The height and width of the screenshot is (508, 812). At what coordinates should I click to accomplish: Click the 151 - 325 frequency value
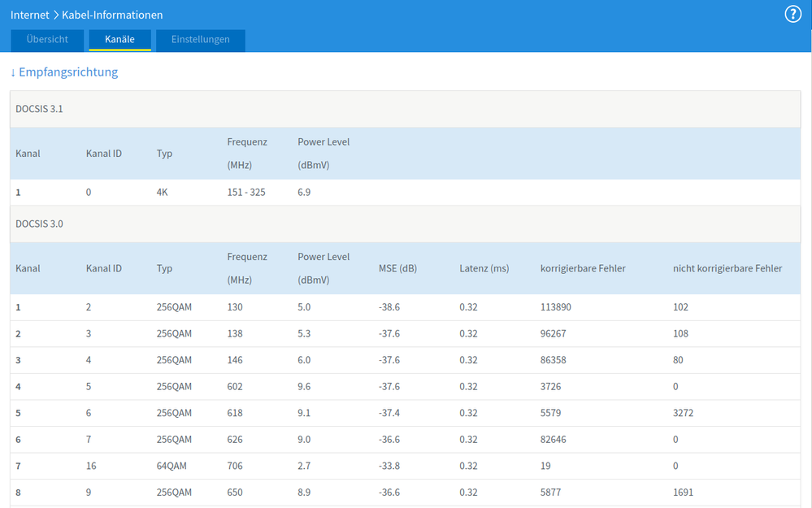coord(246,193)
